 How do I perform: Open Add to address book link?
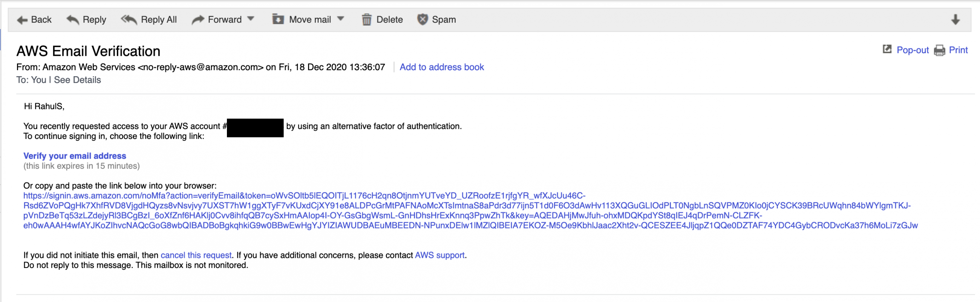pos(441,67)
